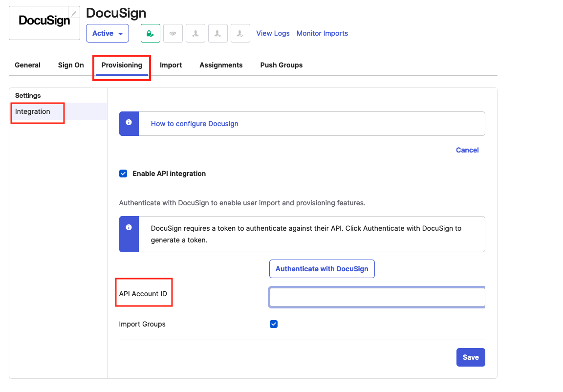Click the push users person icon
The height and width of the screenshot is (392, 563).
[x=218, y=34]
